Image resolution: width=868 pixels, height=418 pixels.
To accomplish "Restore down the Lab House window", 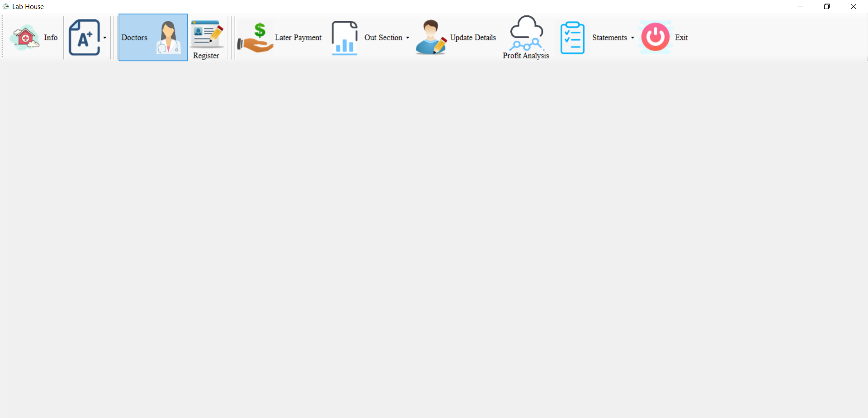I will coord(827,6).
